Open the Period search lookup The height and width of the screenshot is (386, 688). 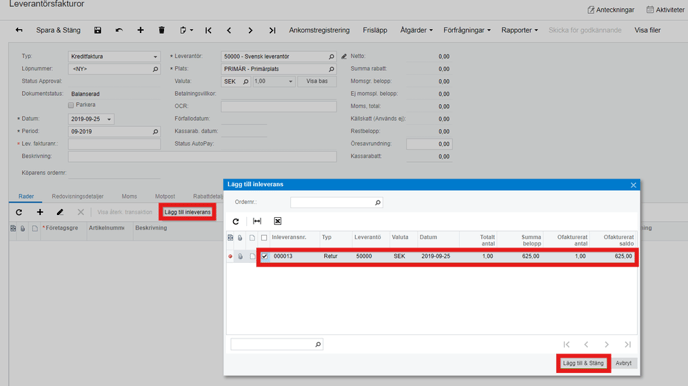tap(155, 132)
